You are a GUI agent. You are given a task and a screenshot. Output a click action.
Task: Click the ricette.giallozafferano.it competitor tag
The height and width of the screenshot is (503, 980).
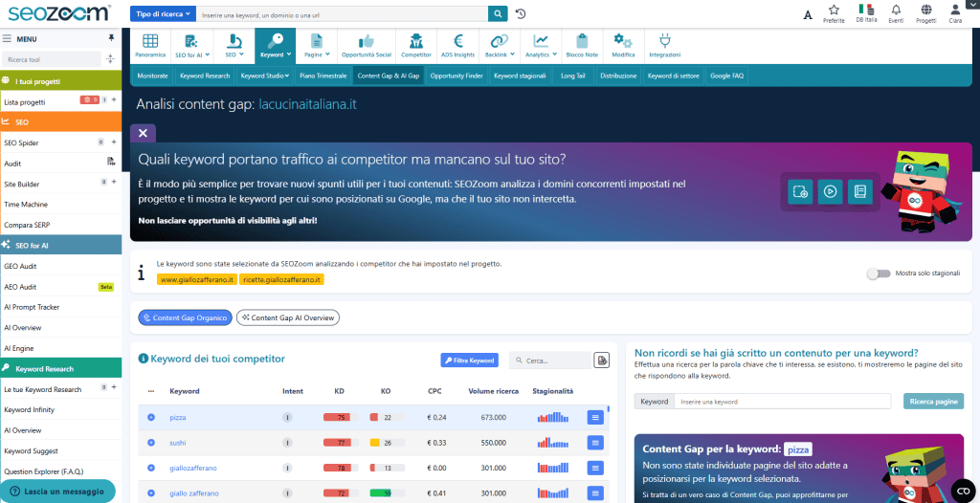[281, 279]
